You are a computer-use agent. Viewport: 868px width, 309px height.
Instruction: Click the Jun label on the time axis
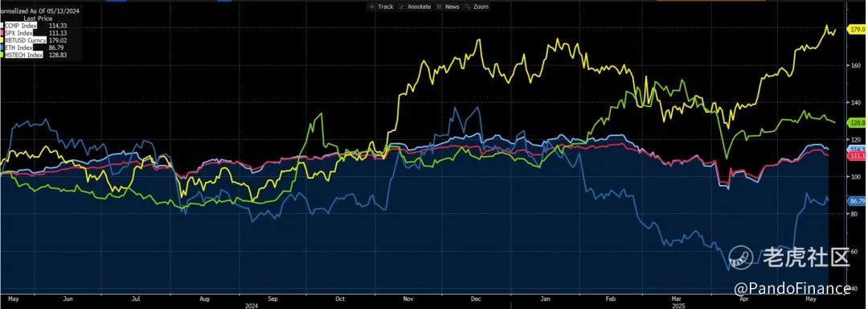[68, 299]
